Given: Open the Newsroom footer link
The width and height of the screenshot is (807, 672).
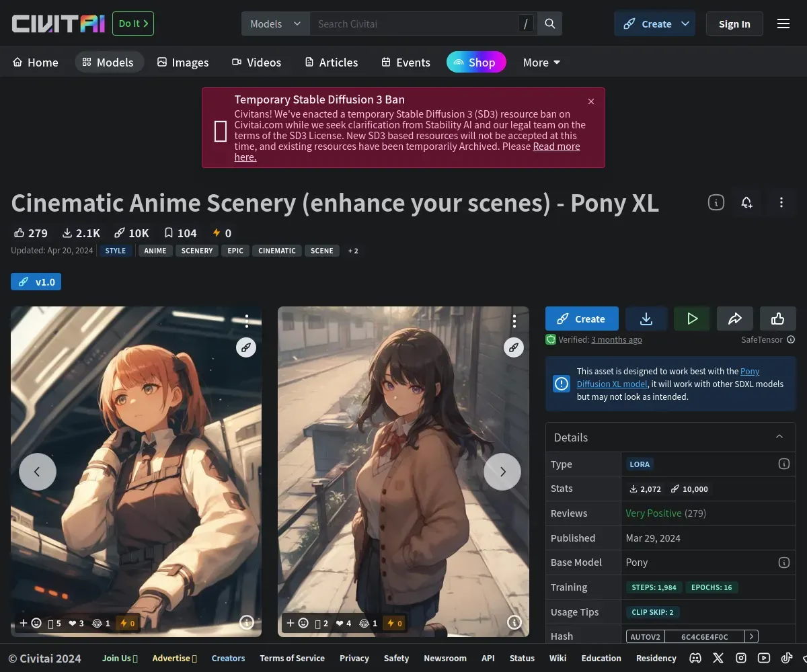Looking at the screenshot, I should point(445,658).
